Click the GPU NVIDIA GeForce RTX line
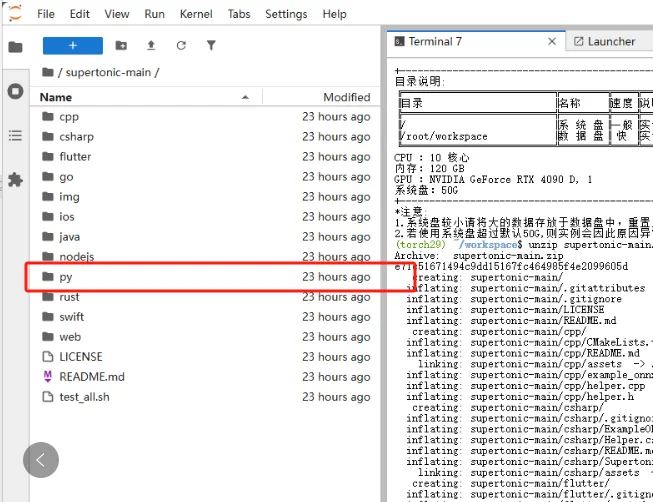Viewport: 653px width, 502px height. pyautogui.click(x=493, y=180)
